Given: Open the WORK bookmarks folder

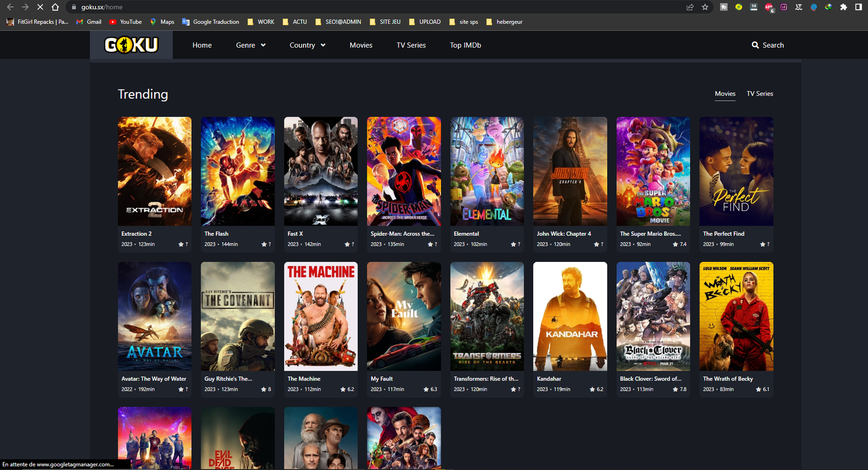Looking at the screenshot, I should click(x=261, y=22).
